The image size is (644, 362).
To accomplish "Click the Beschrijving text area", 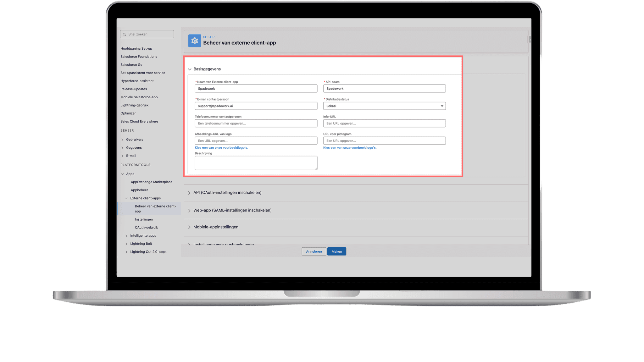I will [256, 163].
